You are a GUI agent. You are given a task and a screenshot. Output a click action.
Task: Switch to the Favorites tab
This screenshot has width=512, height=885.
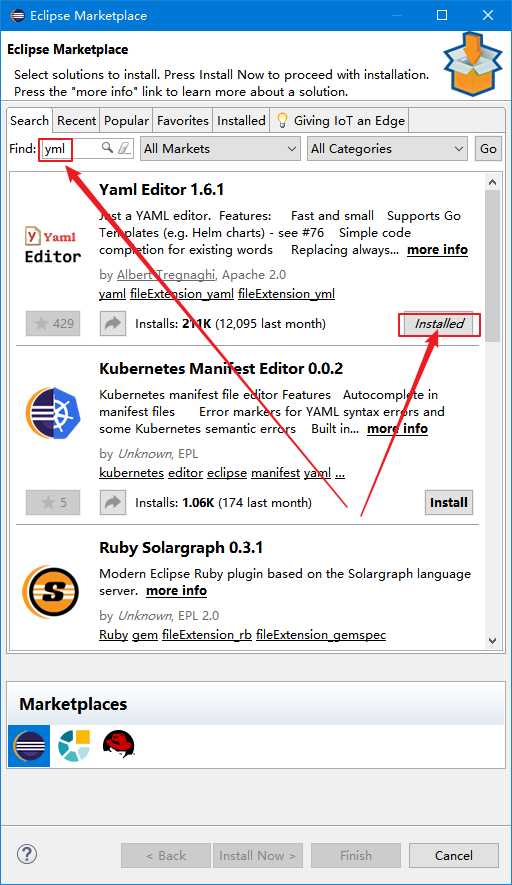[182, 121]
